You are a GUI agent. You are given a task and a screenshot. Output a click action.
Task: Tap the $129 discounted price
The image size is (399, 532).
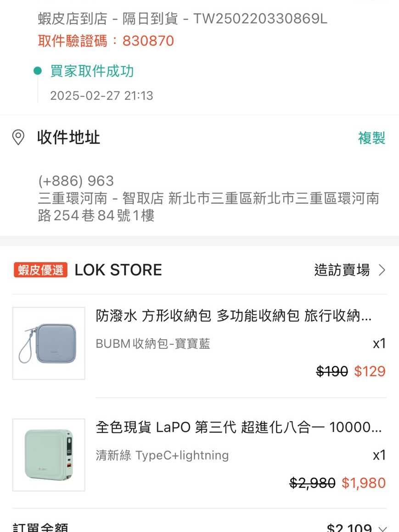pyautogui.click(x=370, y=371)
